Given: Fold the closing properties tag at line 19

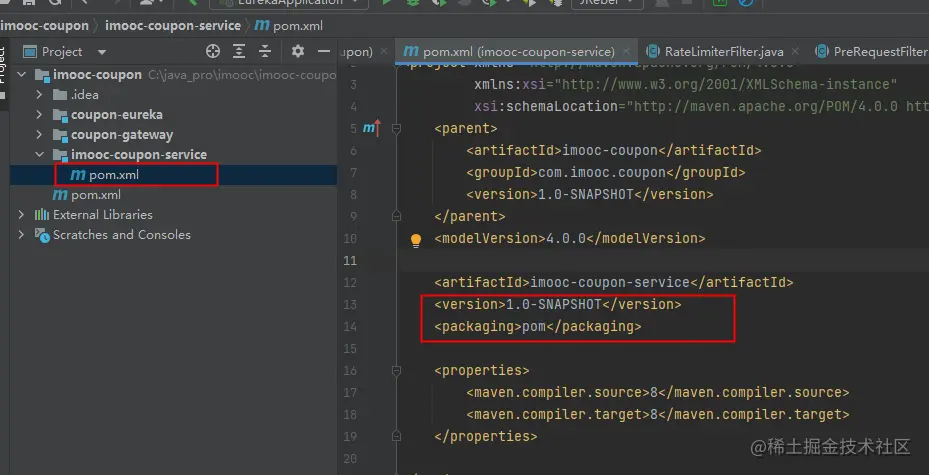Looking at the screenshot, I should 396,437.
